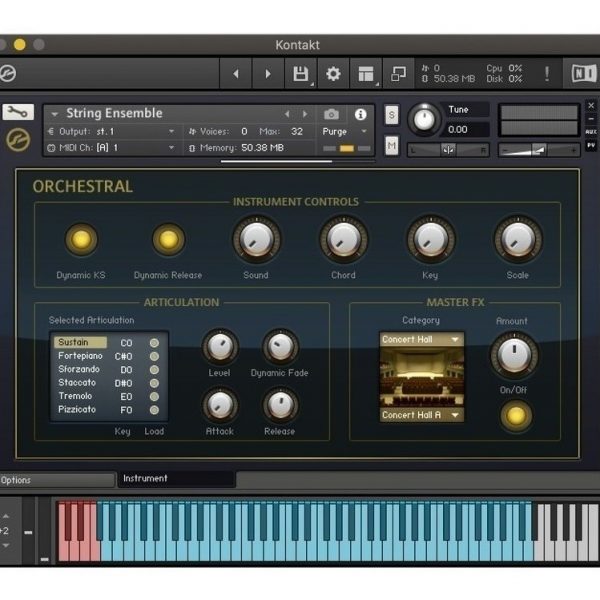The image size is (600, 600).
Task: Click the Key knob in Instrument Controls
Action: coord(431,240)
